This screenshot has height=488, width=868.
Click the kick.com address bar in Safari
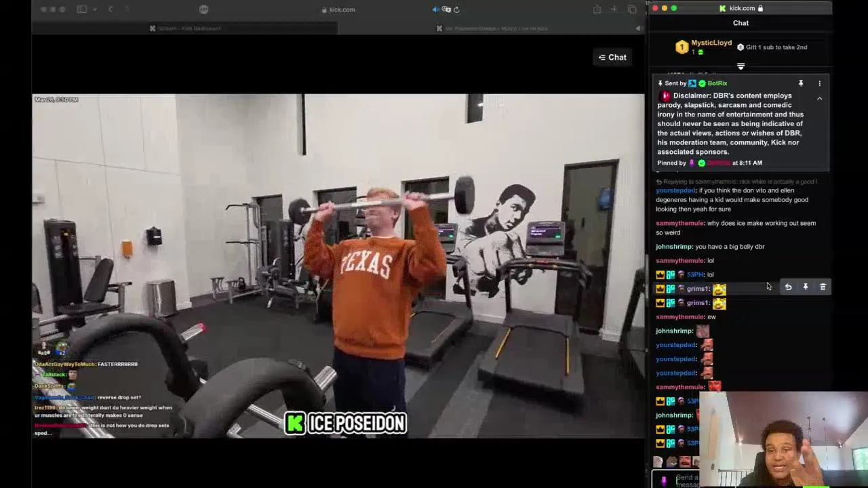(338, 9)
